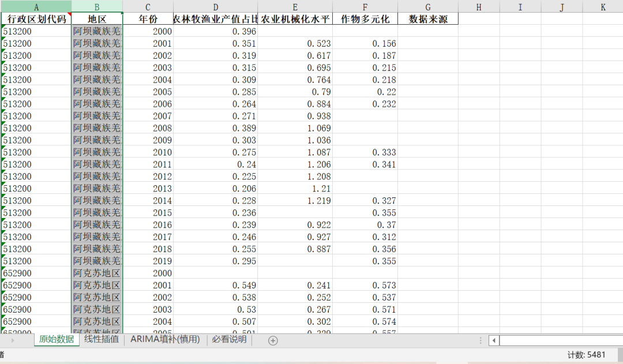Viewport: 623px width, 364px height.
Task: Open the 线性插值 sheet tab
Action: click(x=102, y=339)
